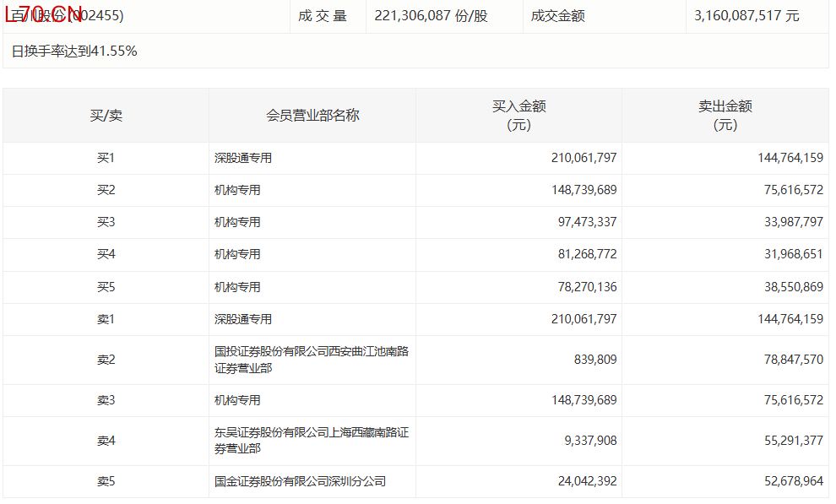Click the 会员营业部名称 column header

312,116
